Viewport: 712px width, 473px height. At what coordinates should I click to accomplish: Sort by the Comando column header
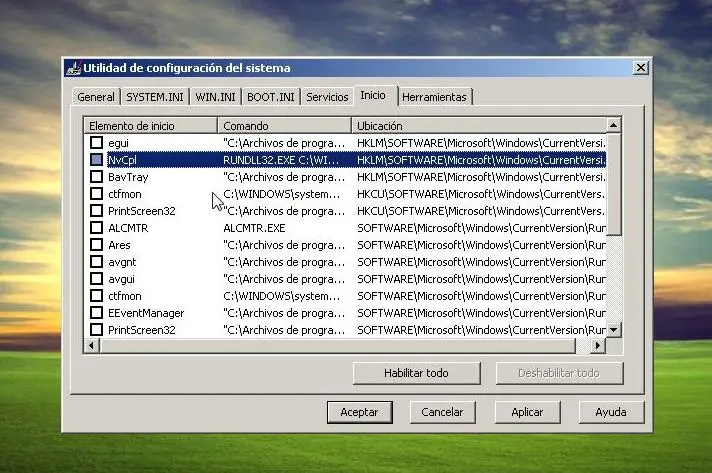[x=284, y=125]
